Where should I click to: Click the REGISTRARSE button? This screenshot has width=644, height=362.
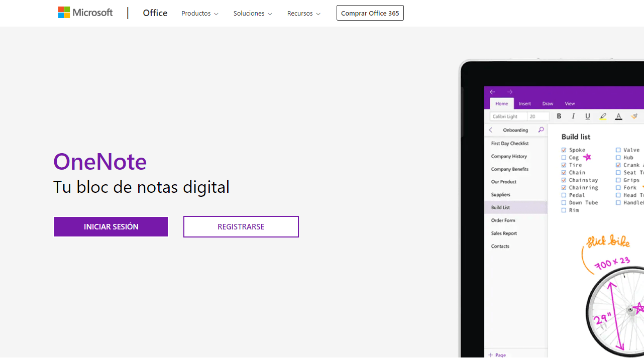tap(241, 227)
